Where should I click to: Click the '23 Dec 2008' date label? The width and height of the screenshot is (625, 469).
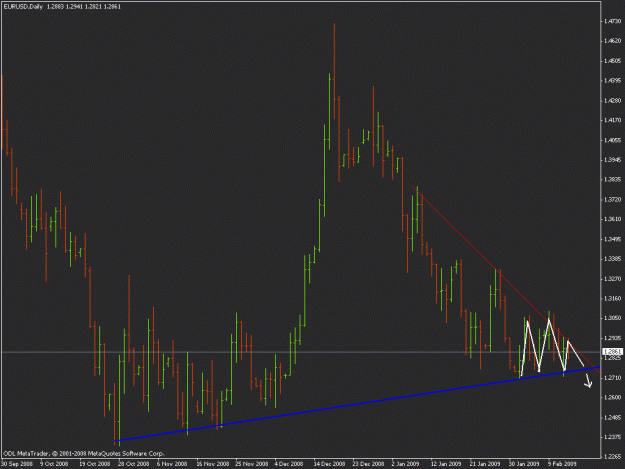(368, 464)
